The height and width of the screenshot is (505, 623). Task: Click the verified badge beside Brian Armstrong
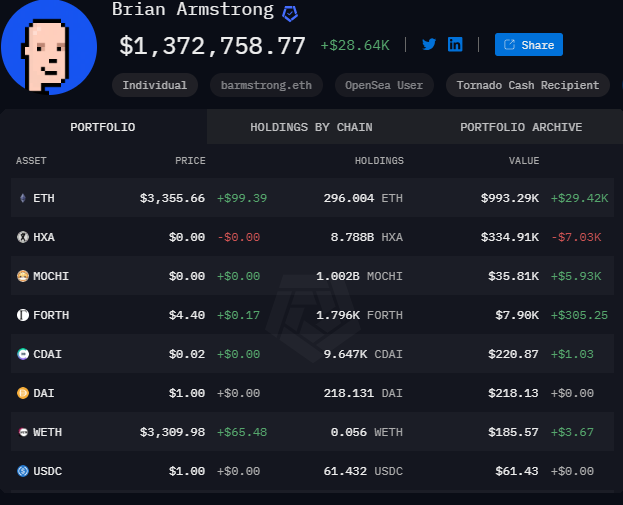(x=290, y=14)
